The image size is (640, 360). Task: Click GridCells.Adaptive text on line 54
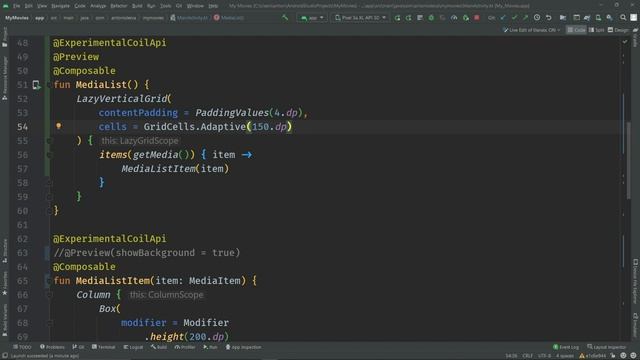pyautogui.click(x=195, y=127)
